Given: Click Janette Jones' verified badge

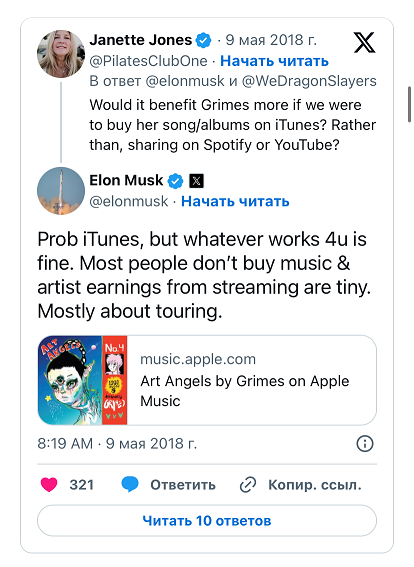Looking at the screenshot, I should coord(203,40).
